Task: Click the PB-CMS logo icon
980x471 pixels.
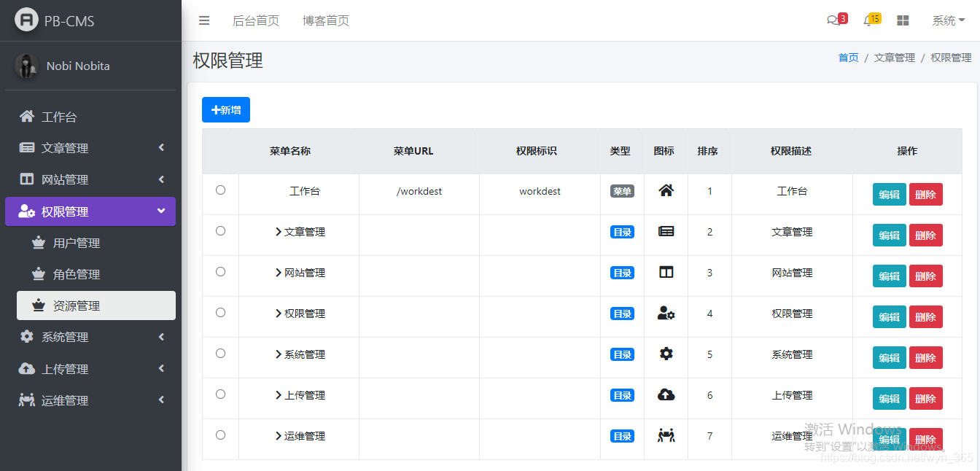Action: pyautogui.click(x=26, y=20)
